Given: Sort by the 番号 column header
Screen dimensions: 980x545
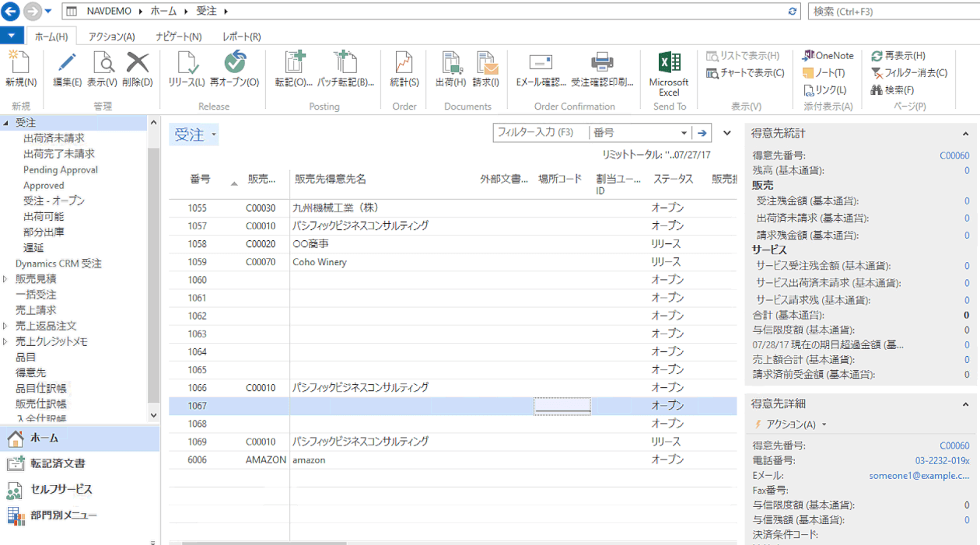Looking at the screenshot, I should click(200, 179).
